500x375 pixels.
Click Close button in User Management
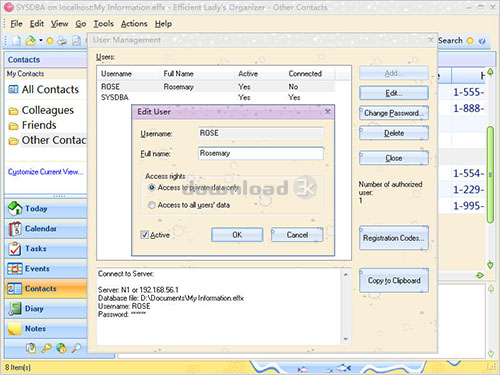(x=394, y=158)
